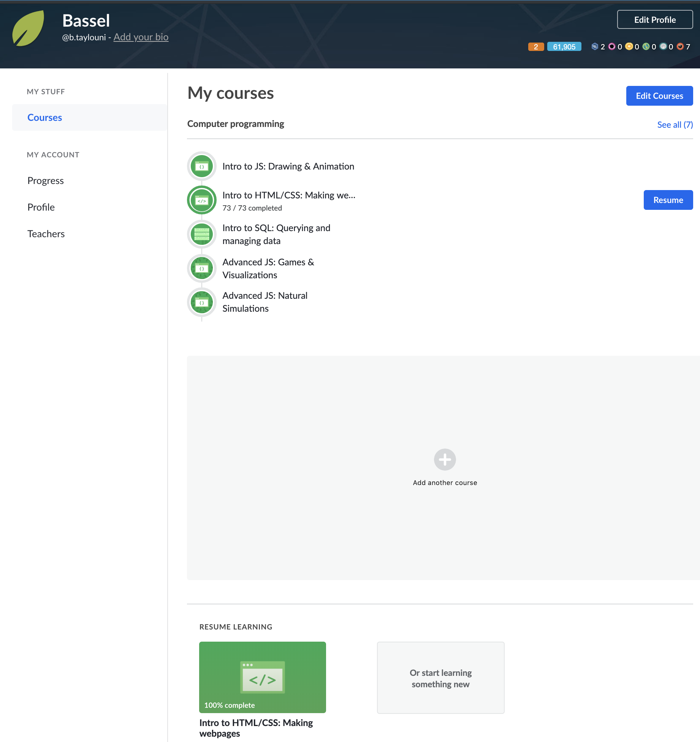Screen dimensions: 700x742
Task: Click the @b.taylouni username text
Action: tap(84, 37)
